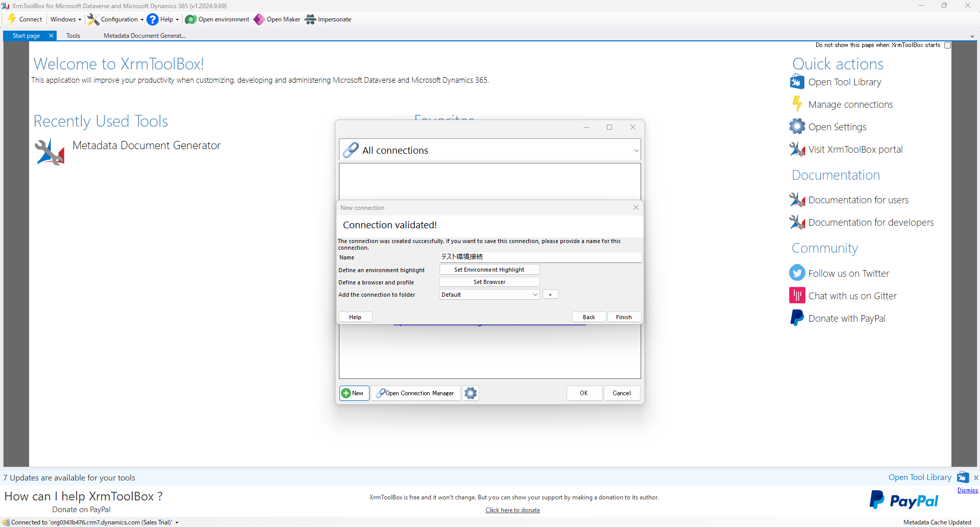
Task: Edit the connection Name field
Action: click(540, 257)
